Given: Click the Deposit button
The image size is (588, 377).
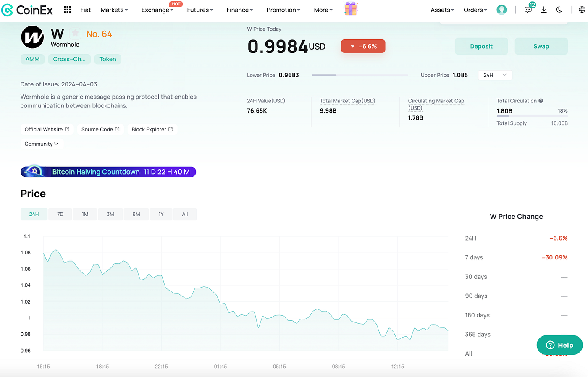Looking at the screenshot, I should [481, 46].
